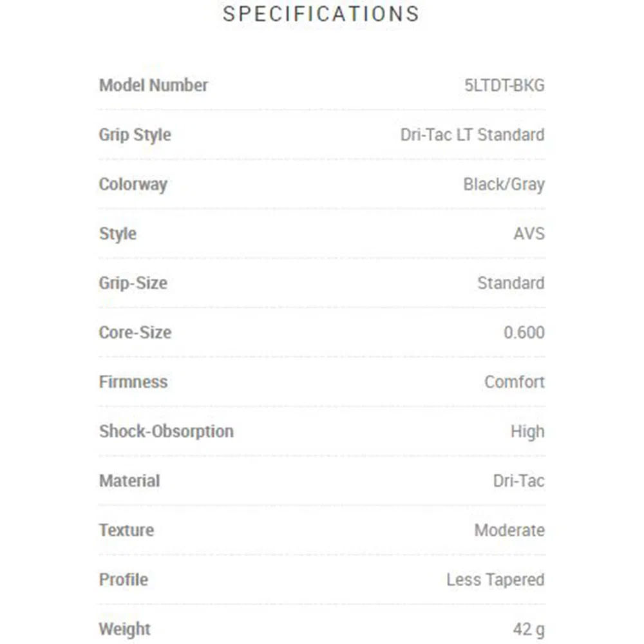Click the SPECIFICATIONS heading

(x=321, y=14)
